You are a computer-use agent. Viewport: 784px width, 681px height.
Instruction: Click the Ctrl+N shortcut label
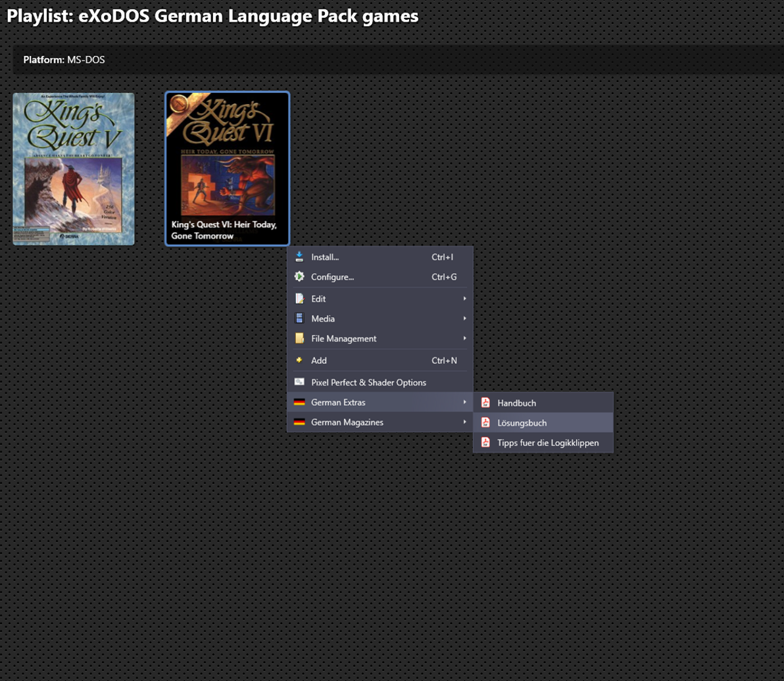(x=444, y=361)
